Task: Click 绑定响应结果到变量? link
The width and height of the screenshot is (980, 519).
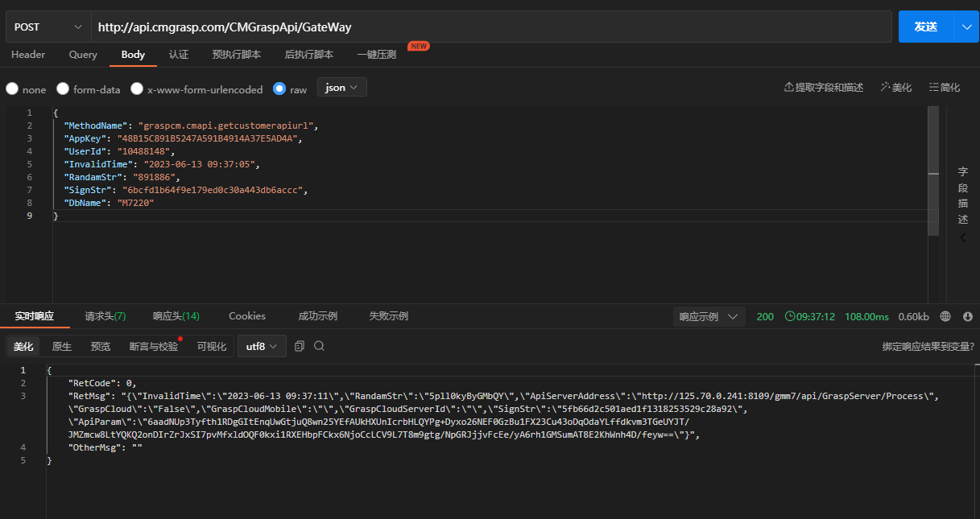Action: tap(928, 347)
